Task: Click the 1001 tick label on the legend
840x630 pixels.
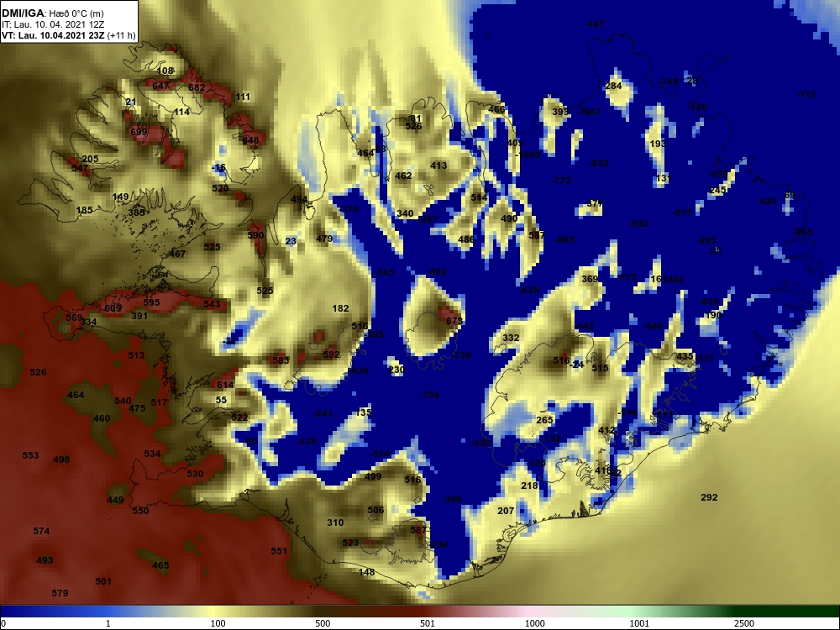Action: pos(639,623)
